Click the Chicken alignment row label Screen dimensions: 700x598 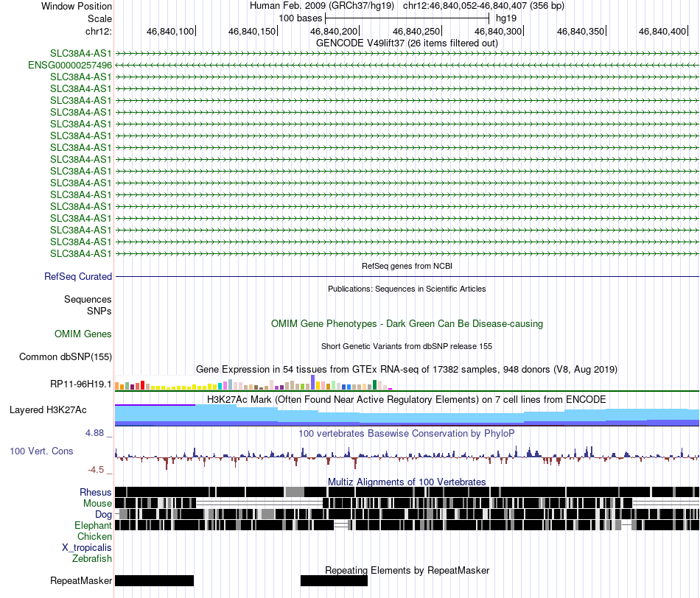[x=94, y=536]
